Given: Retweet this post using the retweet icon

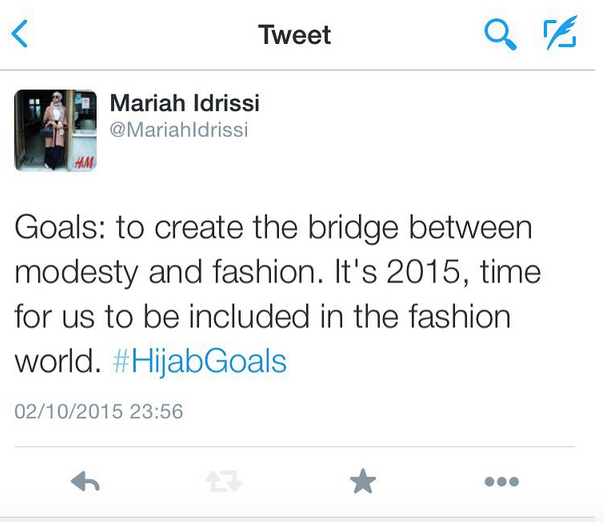Looking at the screenshot, I should pyautogui.click(x=224, y=482).
